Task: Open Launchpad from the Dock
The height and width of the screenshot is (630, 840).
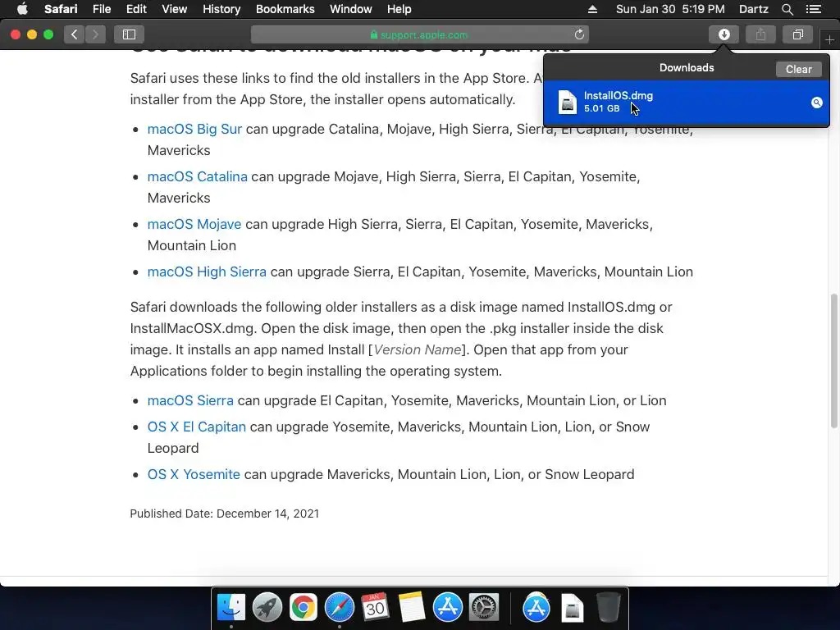Action: point(267,607)
